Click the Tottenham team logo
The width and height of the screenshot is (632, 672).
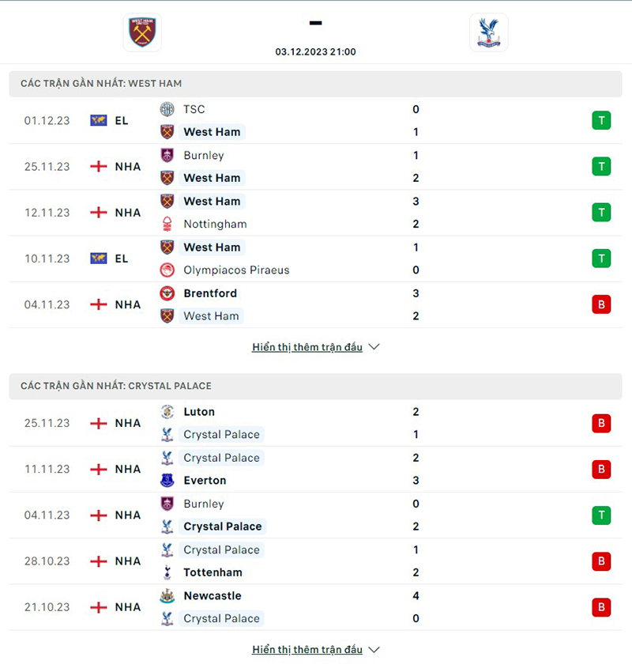[x=167, y=572]
